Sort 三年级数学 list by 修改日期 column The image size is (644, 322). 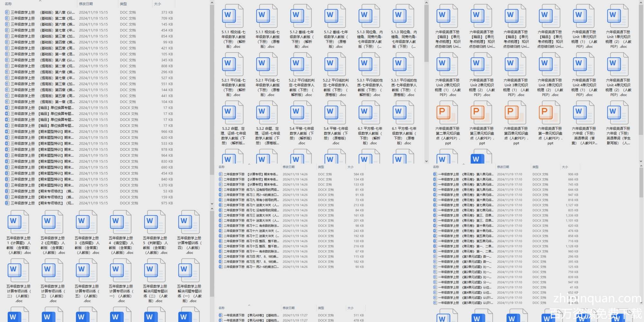[x=86, y=4]
